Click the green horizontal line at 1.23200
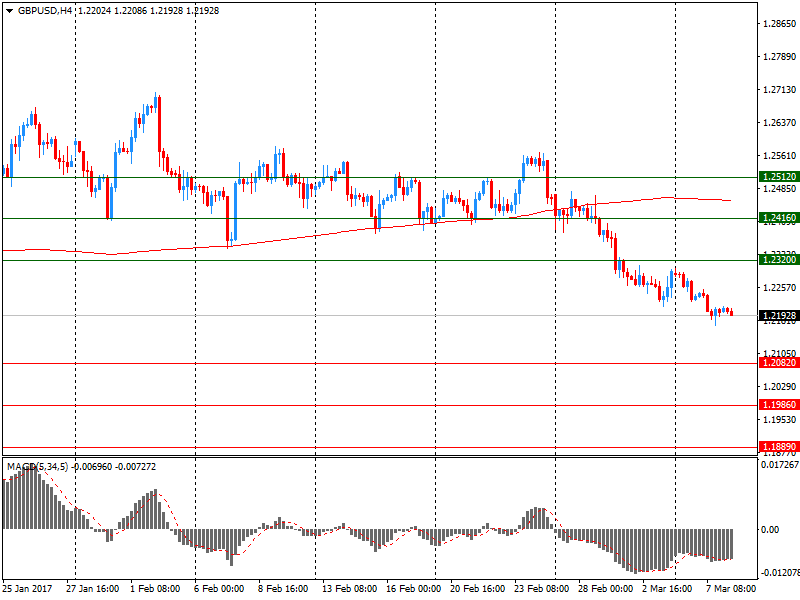 pos(380,261)
